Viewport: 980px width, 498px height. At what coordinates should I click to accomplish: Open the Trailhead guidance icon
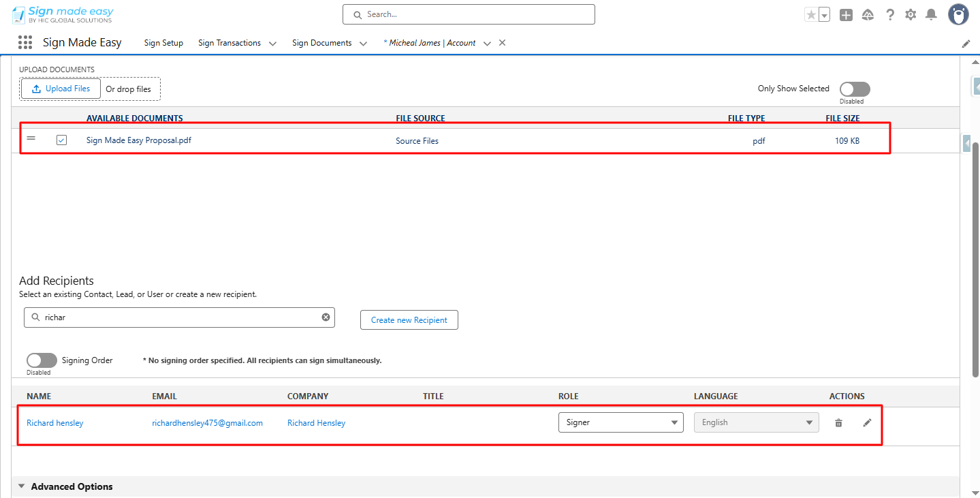tap(868, 15)
